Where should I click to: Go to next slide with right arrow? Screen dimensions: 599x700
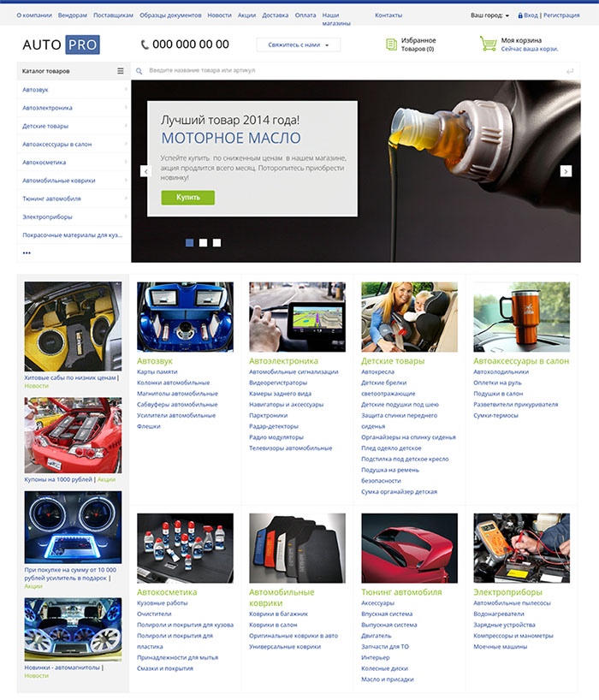point(566,171)
